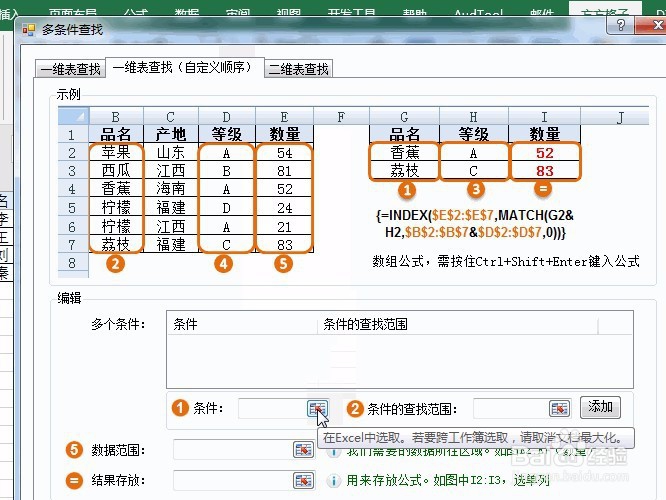Viewport: 666px width, 500px height.
Task: Click cell 荔枝 in column G
Action: click(x=404, y=171)
